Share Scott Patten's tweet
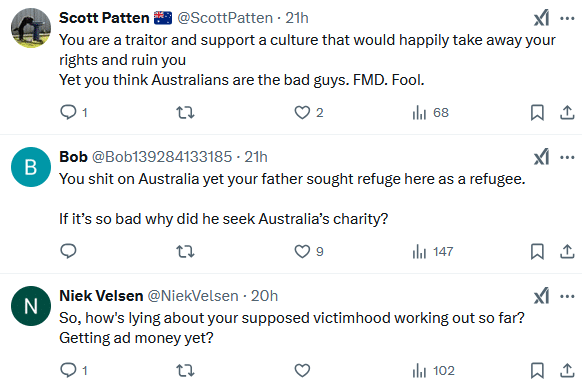 (x=567, y=112)
